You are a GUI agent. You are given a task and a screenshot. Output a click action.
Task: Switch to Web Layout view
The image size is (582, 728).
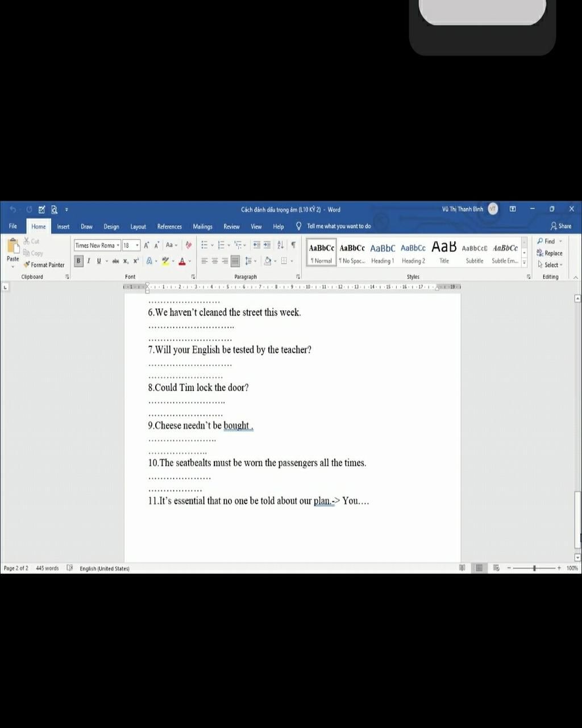click(x=496, y=568)
